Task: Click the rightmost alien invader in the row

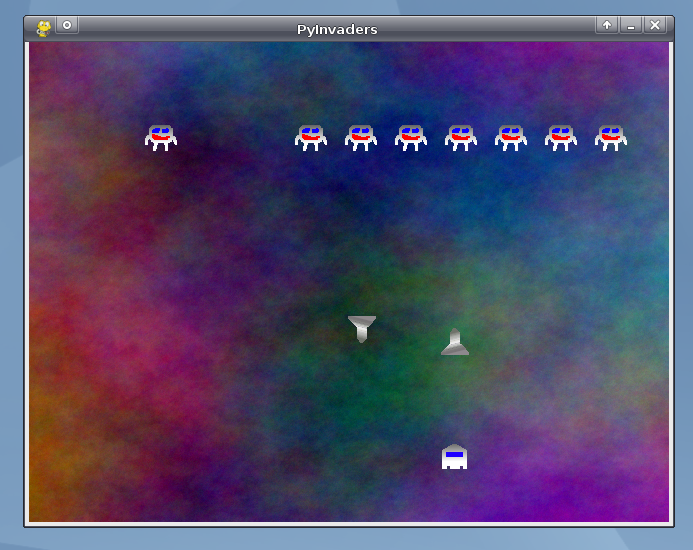Action: [611, 137]
